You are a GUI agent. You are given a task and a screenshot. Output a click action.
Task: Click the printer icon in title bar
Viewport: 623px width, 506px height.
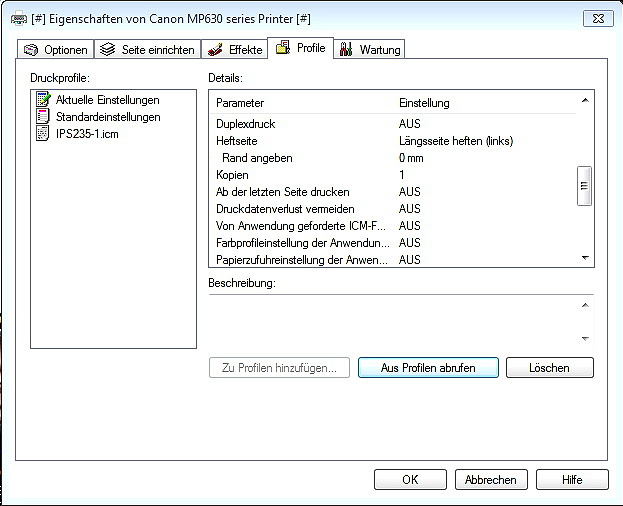point(19,18)
